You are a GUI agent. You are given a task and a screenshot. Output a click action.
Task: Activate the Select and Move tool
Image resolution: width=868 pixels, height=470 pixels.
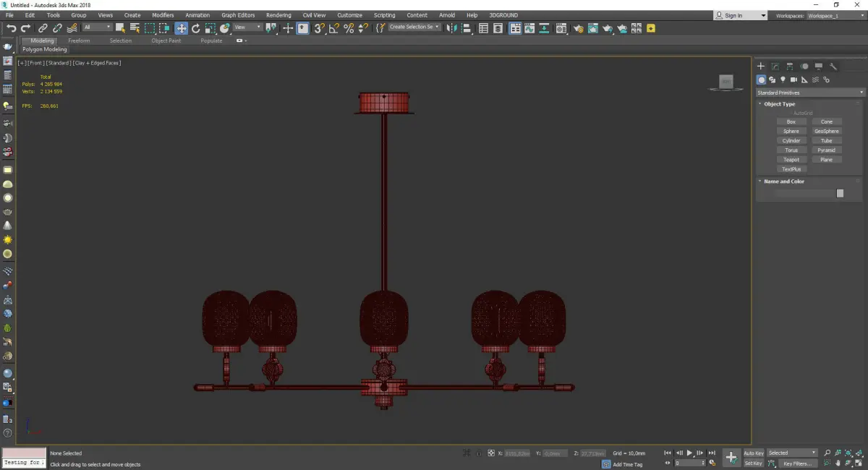pyautogui.click(x=181, y=28)
